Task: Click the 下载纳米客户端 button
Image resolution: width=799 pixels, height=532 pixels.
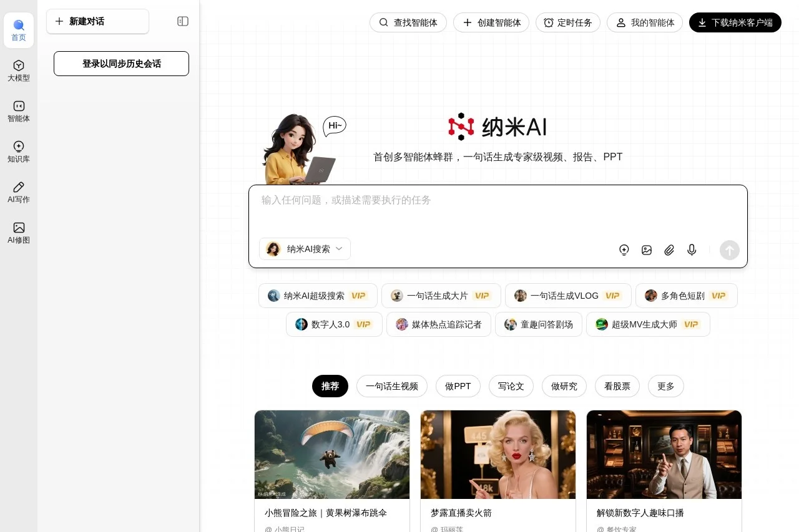Action: tap(735, 22)
